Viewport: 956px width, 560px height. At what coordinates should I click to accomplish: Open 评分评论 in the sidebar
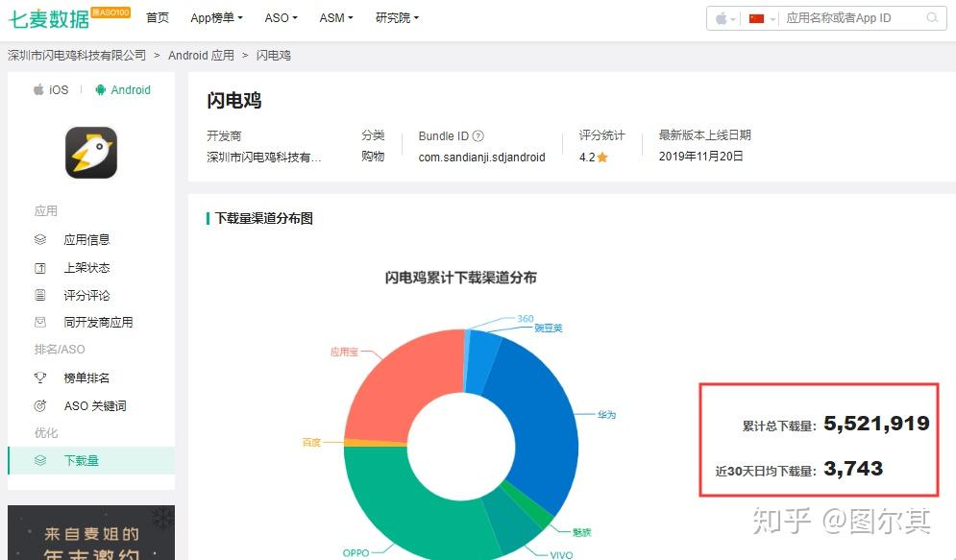tap(86, 296)
